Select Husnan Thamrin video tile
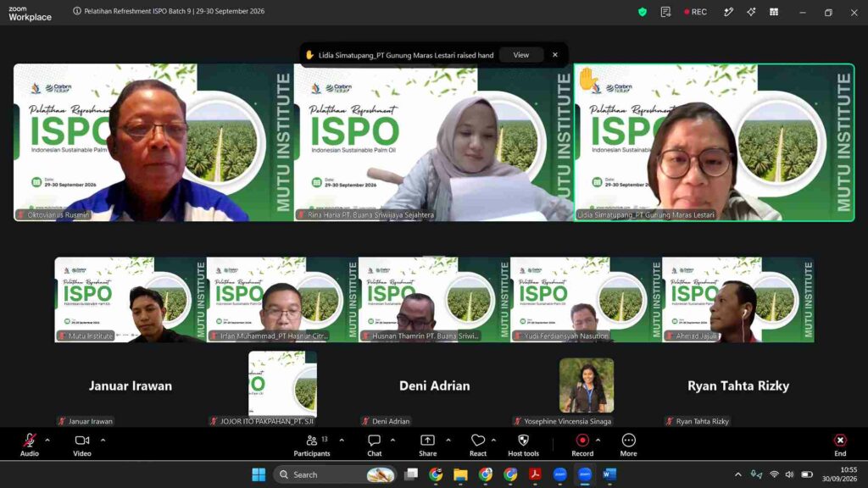 pos(434,299)
